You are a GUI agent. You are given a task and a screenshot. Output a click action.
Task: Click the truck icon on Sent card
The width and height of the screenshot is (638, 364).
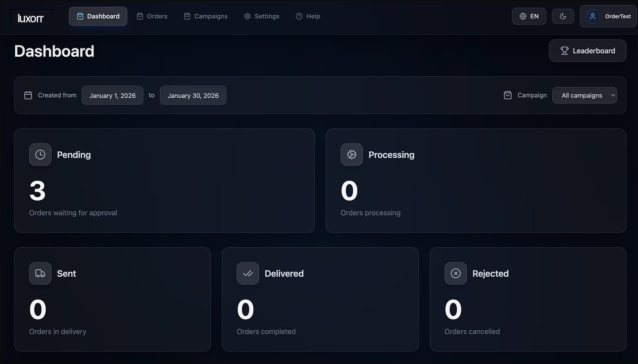[40, 274]
